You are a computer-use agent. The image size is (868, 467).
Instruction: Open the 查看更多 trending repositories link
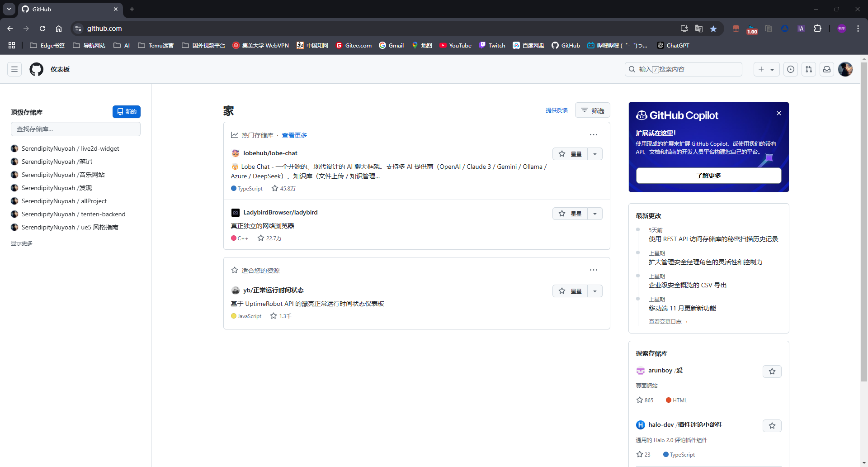click(294, 135)
